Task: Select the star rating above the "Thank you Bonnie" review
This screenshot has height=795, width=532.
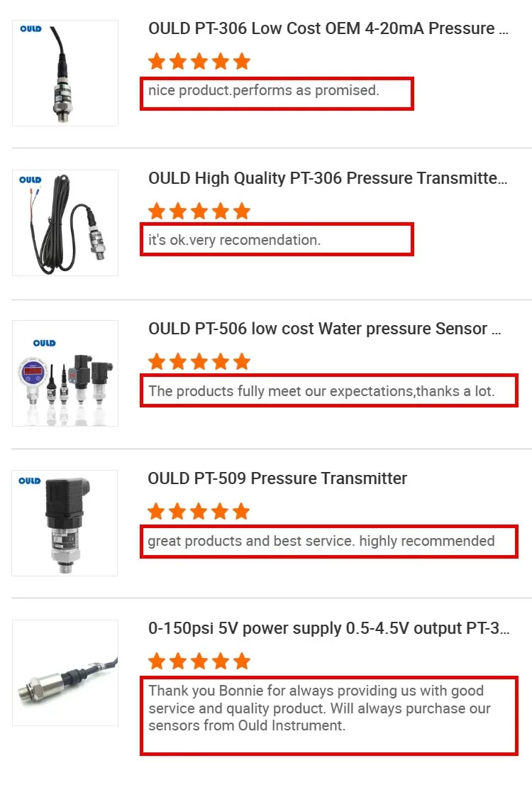Action: (199, 662)
